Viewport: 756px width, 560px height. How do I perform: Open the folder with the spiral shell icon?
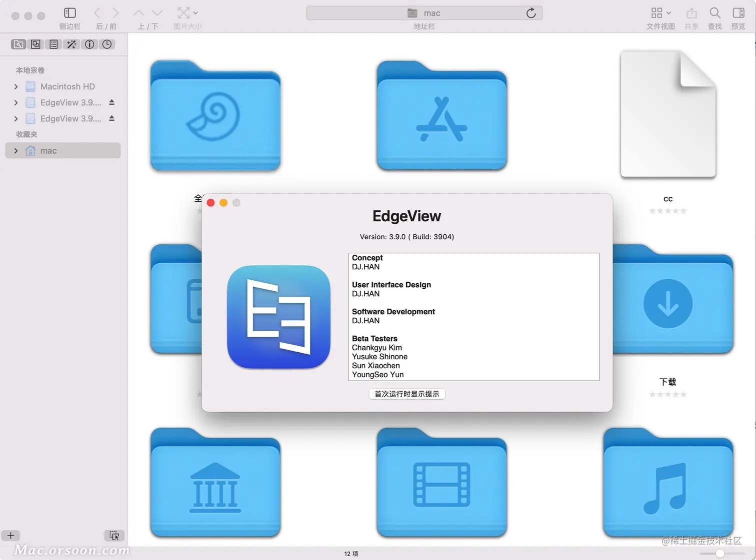pyautogui.click(x=215, y=115)
